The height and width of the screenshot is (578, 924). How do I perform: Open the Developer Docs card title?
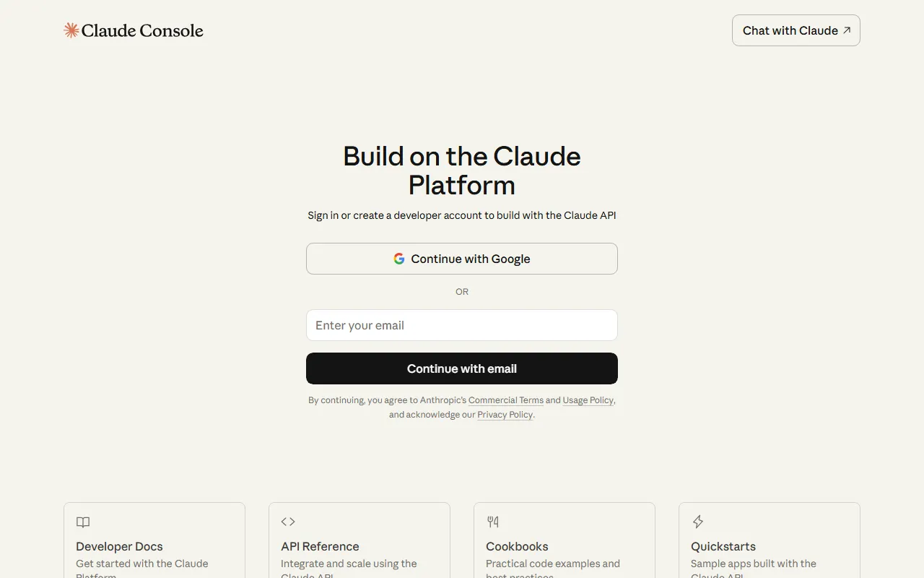click(119, 546)
